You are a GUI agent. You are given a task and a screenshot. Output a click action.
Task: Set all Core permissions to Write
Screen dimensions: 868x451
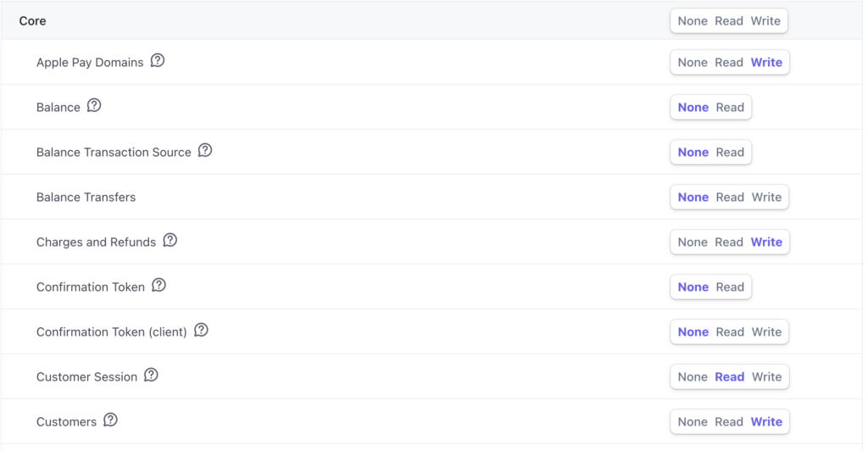765,21
